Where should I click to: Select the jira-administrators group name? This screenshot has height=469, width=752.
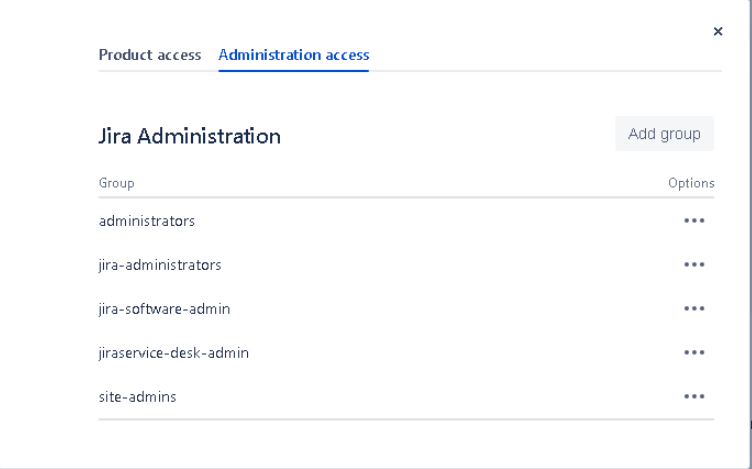coord(160,265)
